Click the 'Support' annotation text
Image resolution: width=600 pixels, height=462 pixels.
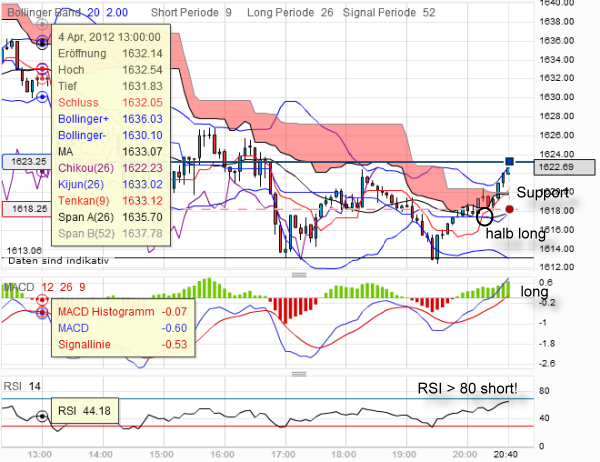click(x=543, y=193)
